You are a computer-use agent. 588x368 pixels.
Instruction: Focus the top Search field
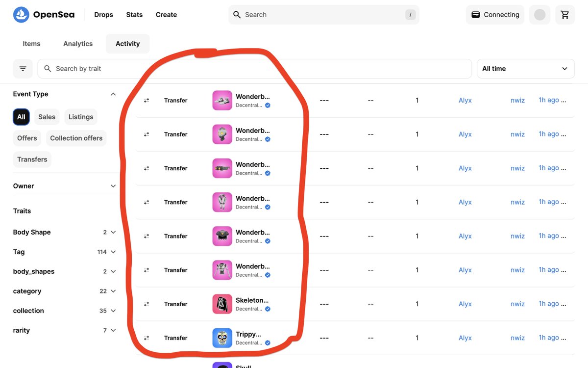click(x=323, y=15)
